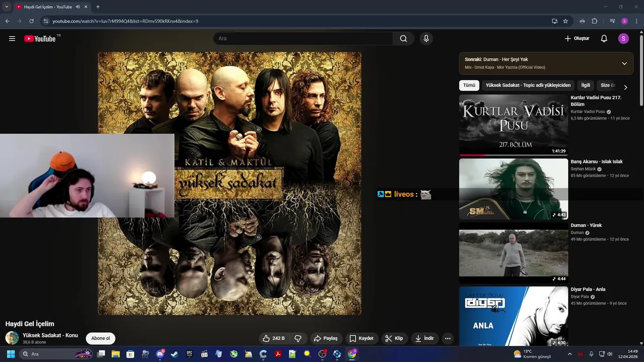Click the Oluştur create button
This screenshot has height=362, width=644.
(577, 39)
